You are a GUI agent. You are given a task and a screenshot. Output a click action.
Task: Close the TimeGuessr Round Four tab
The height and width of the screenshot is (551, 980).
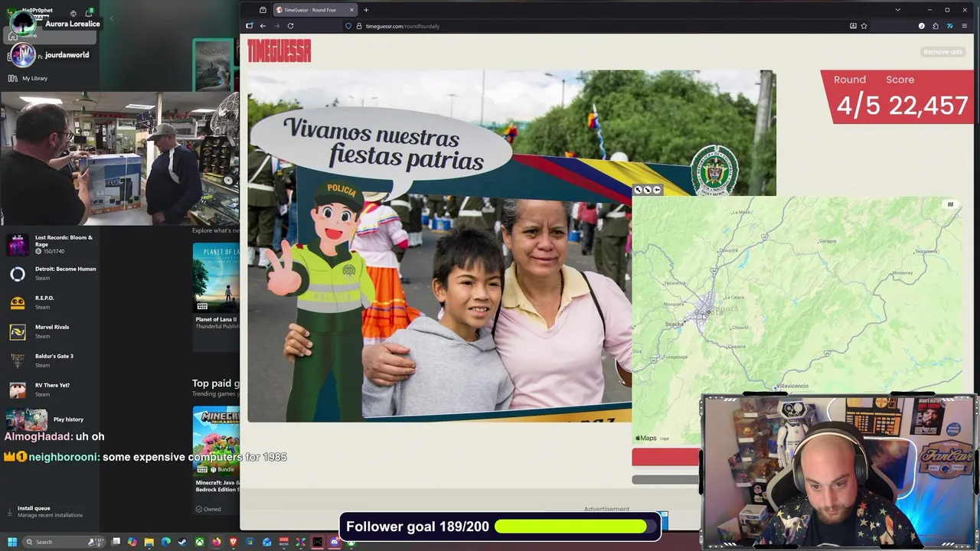coord(351,10)
